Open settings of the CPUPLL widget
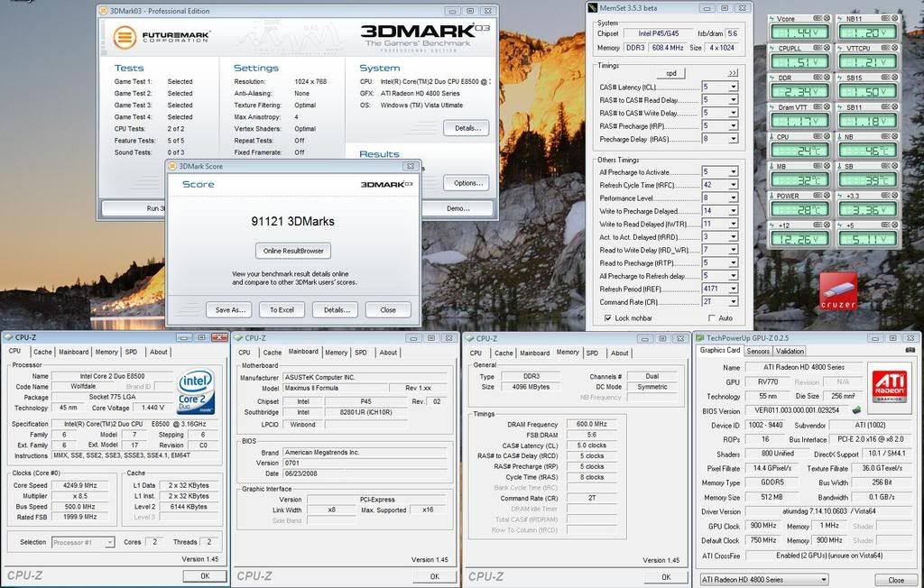The height and width of the screenshot is (588, 924). [x=818, y=49]
